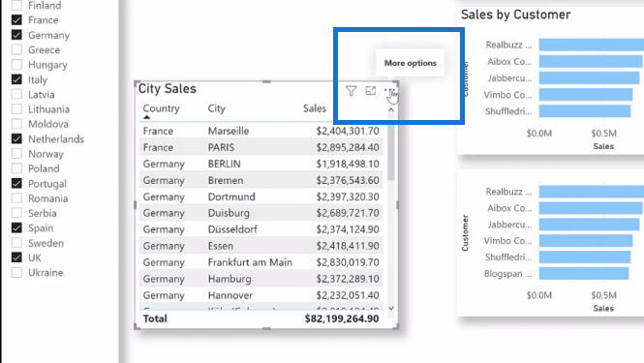Uncheck the France checkbox
The width and height of the screenshot is (644, 363).
pos(16,20)
